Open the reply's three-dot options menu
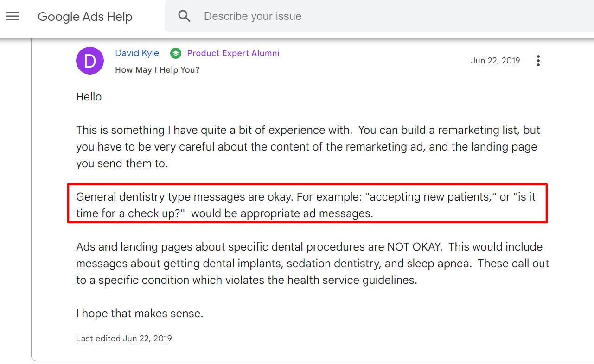 click(538, 61)
